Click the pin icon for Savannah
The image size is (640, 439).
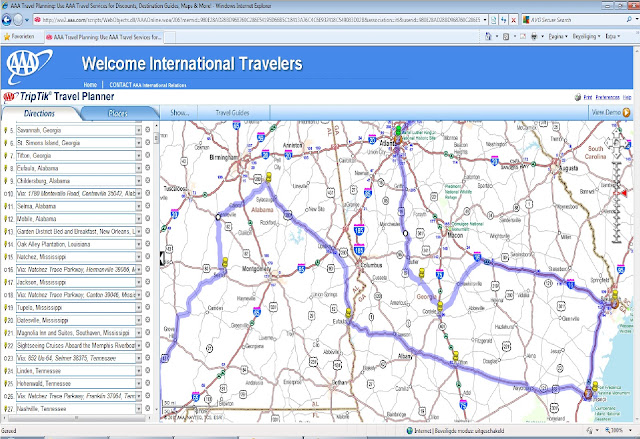5,130
